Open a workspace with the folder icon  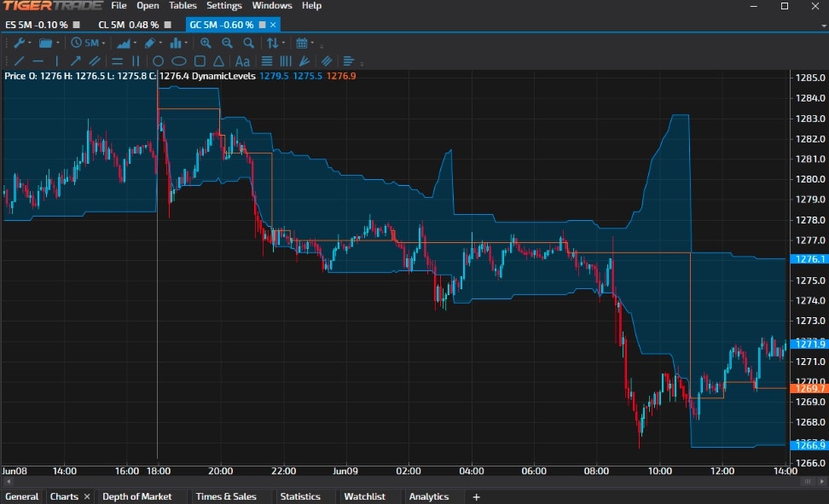pyautogui.click(x=43, y=43)
